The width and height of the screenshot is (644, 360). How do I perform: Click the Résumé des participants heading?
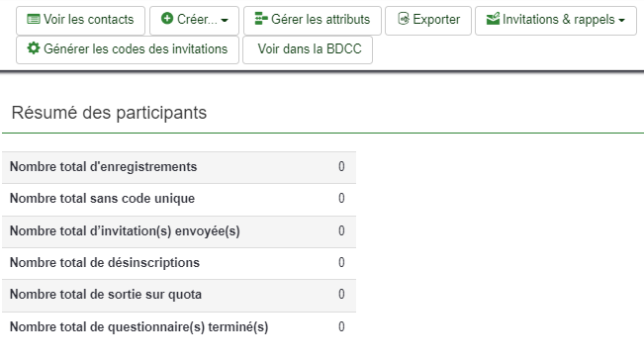coord(109,113)
